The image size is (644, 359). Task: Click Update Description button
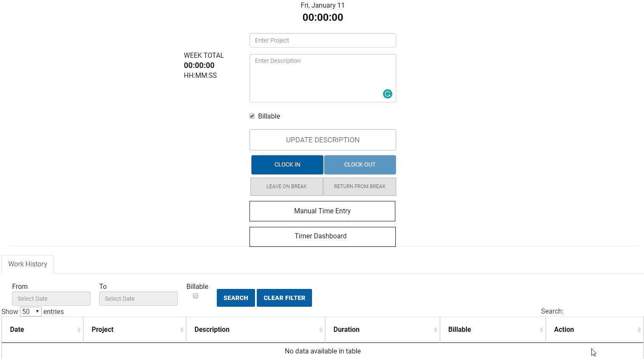click(x=323, y=140)
